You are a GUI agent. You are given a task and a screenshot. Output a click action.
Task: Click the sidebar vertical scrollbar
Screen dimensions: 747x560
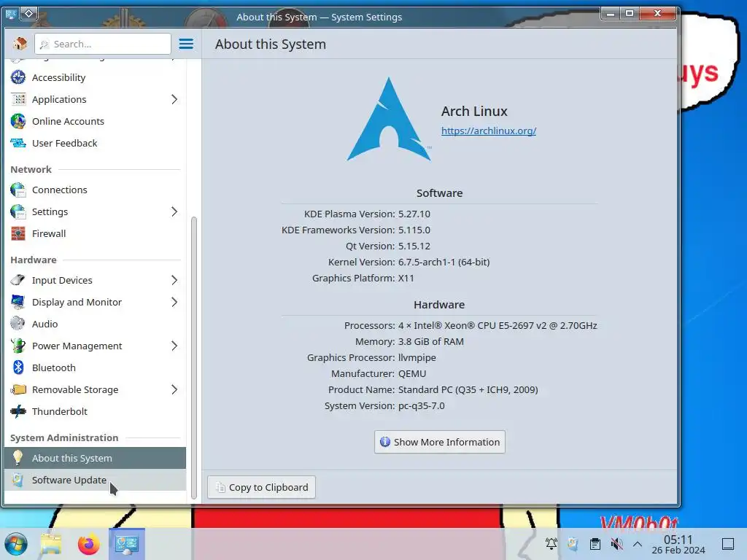point(194,357)
